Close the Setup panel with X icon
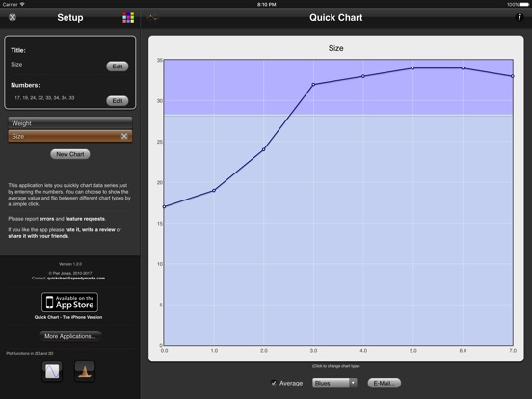 tap(13, 17)
